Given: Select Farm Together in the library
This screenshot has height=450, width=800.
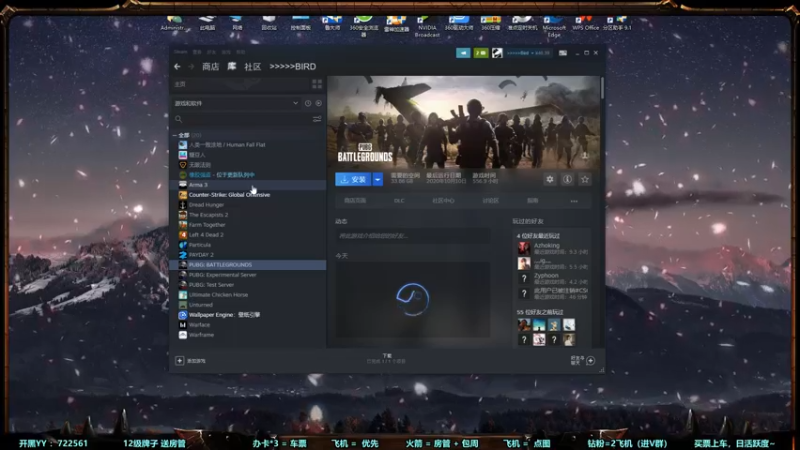Looking at the screenshot, I should coord(248,224).
